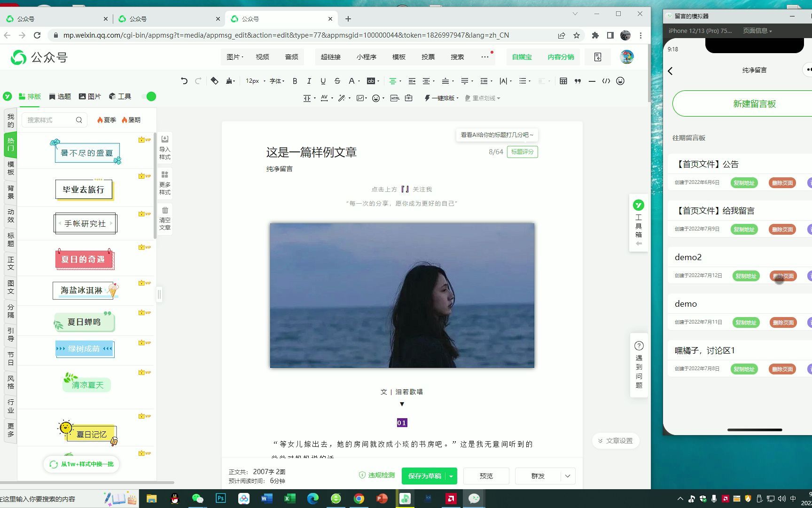Viewport: 812px width, 508px height.
Task: Click the 标题评分 button
Action: 523,152
